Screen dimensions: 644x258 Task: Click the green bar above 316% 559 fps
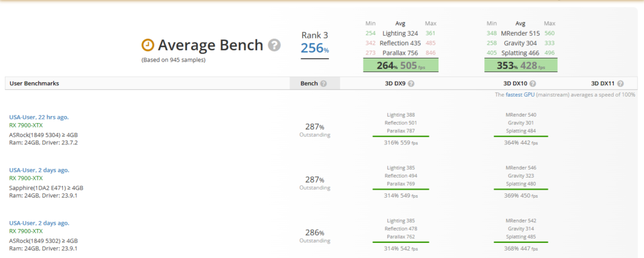pos(400,136)
